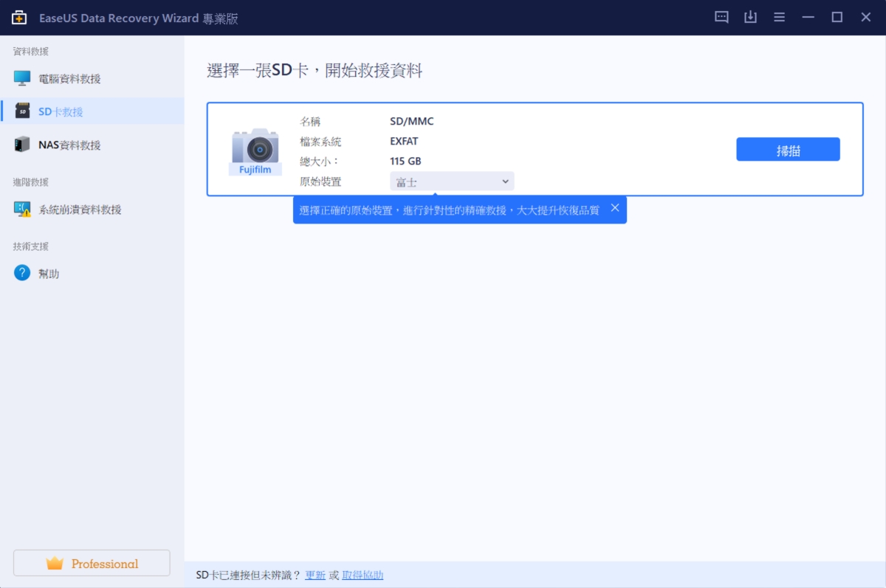Screen dimensions: 886x588
Task: Open 系統崩潰資料救援 section
Action: (92, 210)
